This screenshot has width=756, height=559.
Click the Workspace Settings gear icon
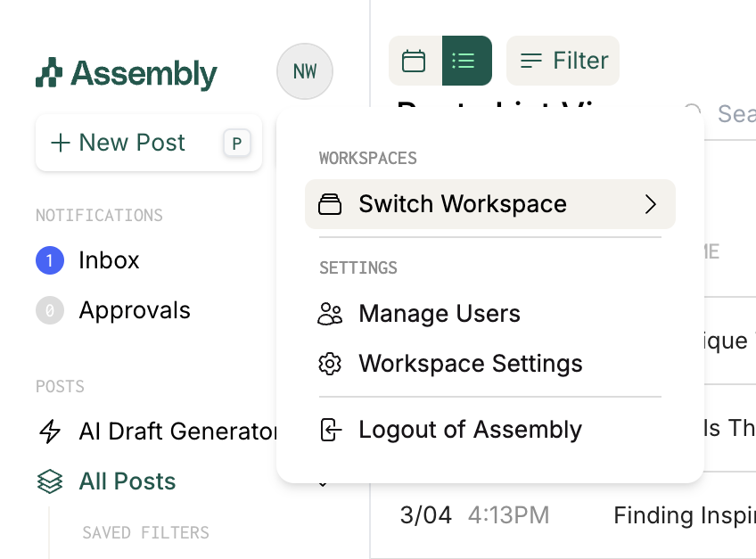click(x=330, y=364)
